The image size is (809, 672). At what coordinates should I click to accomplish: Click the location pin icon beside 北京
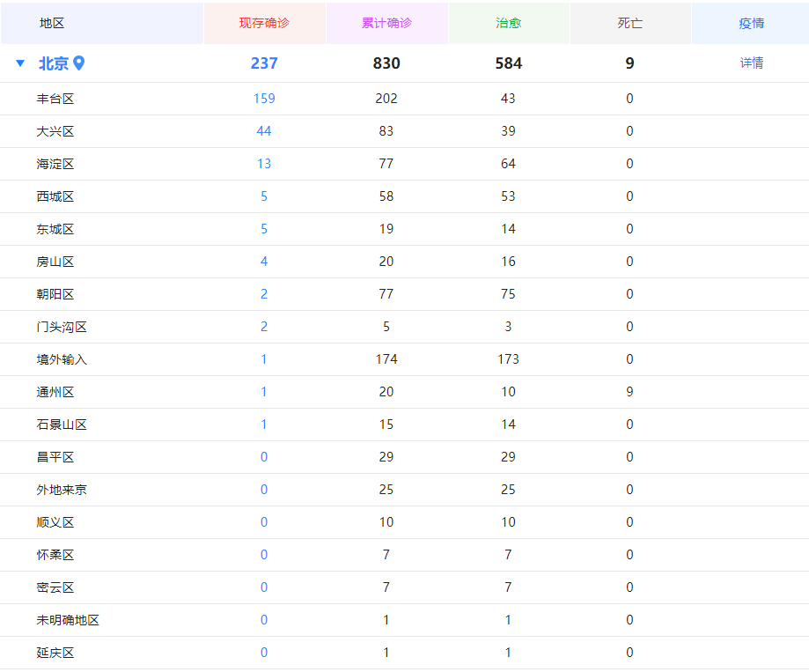tap(79, 63)
